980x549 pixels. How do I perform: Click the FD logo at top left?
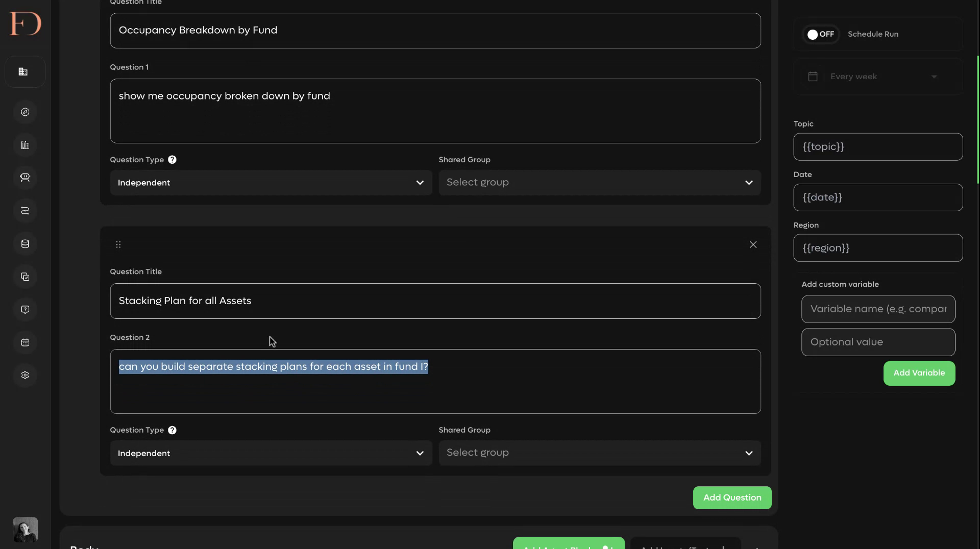click(25, 24)
